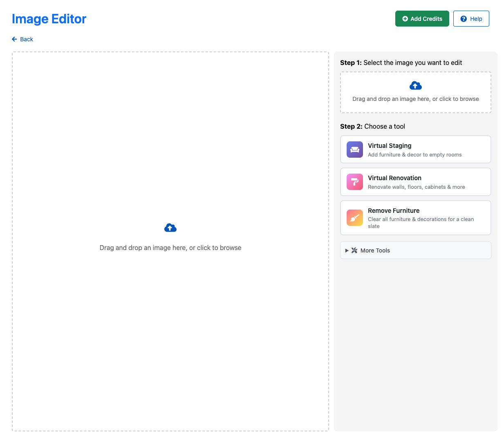This screenshot has height=440, width=504.
Task: Click the Add Credits button
Action: point(422,18)
